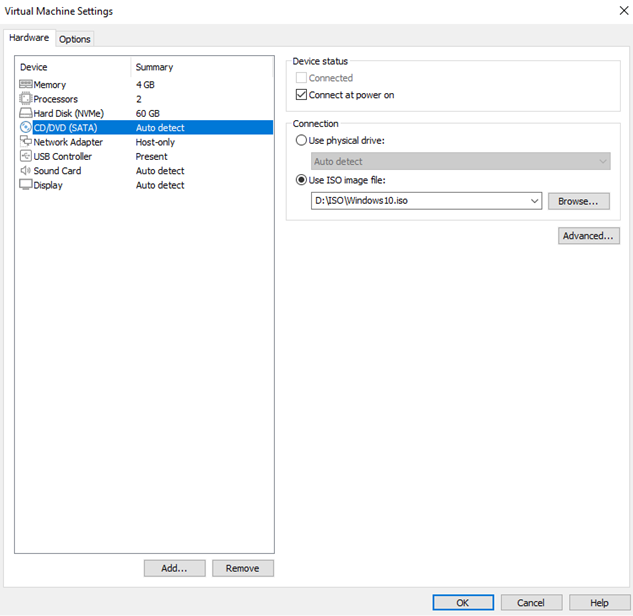This screenshot has height=616, width=633.
Task: Select the Display row label
Action: [48, 185]
